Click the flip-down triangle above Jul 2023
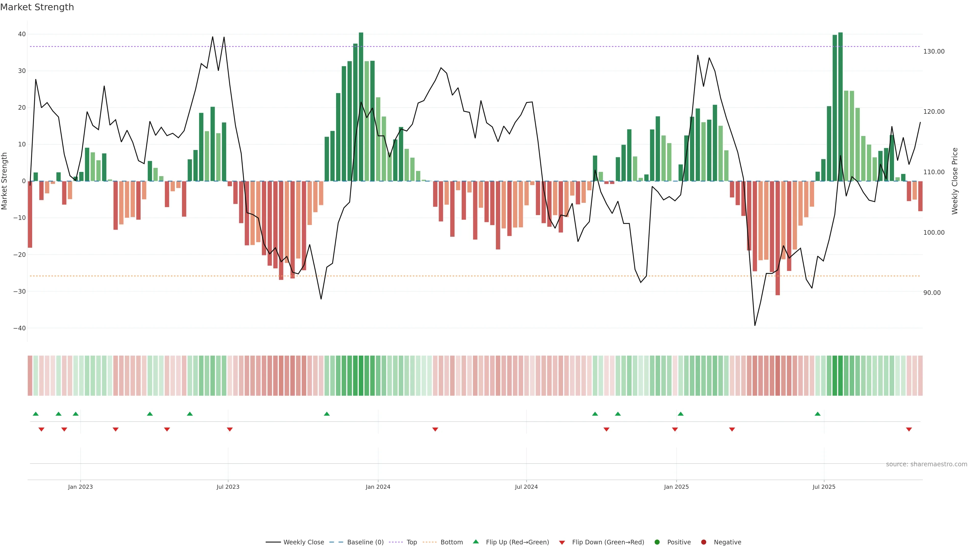The image size is (980, 551). (230, 429)
